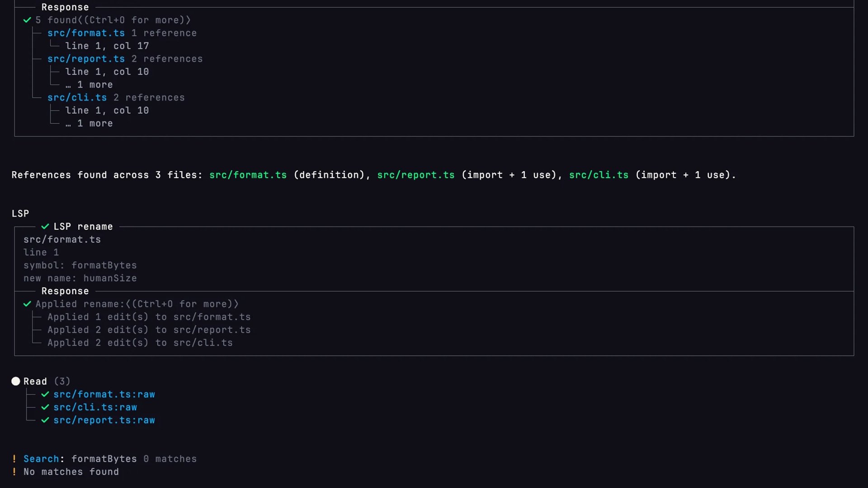This screenshot has width=868, height=488.
Task: Click the checkmark beside 'Applied rename:'
Action: tap(27, 304)
